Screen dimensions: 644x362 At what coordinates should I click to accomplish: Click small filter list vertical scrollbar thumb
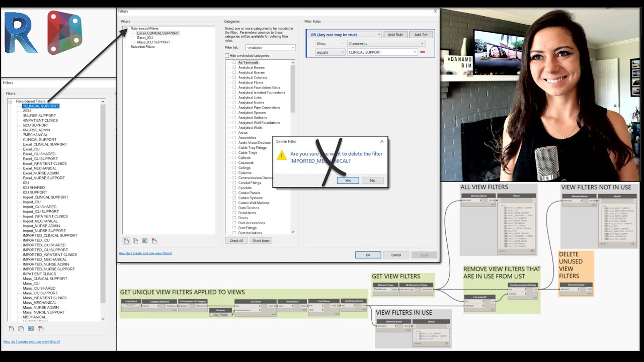click(x=103, y=204)
